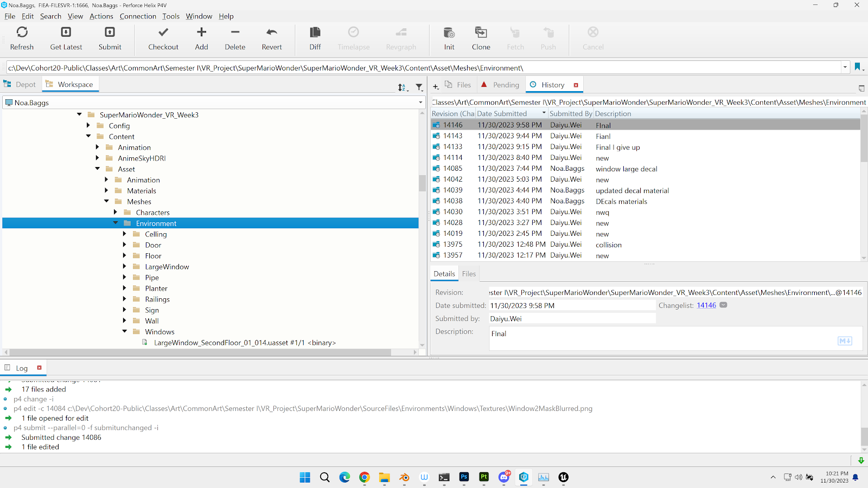Collapse the Content folder

click(x=88, y=136)
